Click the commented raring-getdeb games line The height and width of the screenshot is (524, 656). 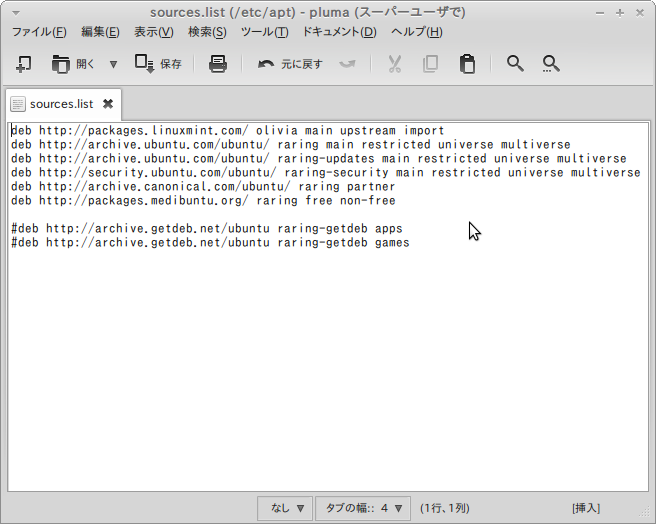pyautogui.click(x=210, y=243)
